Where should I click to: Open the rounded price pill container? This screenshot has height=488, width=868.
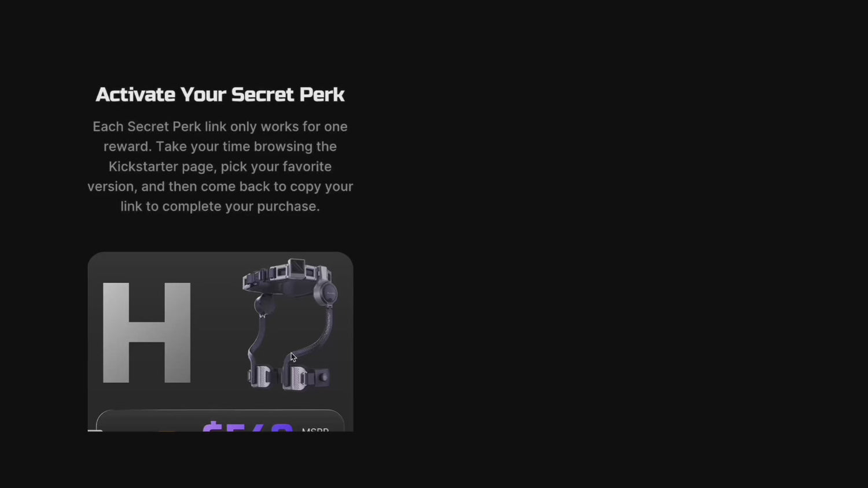[x=220, y=420]
